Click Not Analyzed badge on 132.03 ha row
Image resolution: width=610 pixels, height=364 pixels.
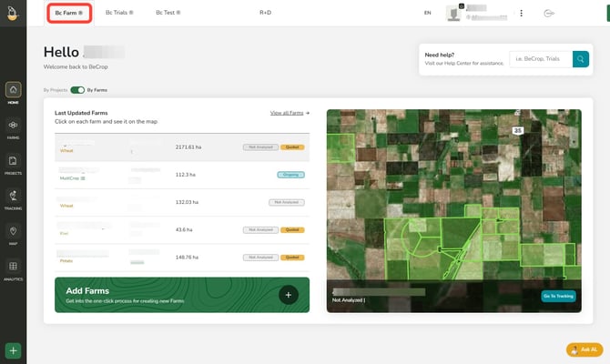286,203
